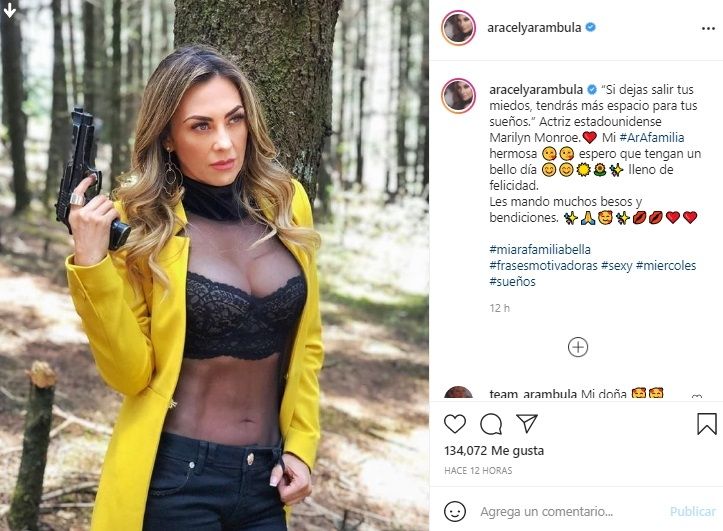This screenshot has width=723, height=531.
Task: Like the post with the heart icon
Action: pyautogui.click(x=455, y=424)
